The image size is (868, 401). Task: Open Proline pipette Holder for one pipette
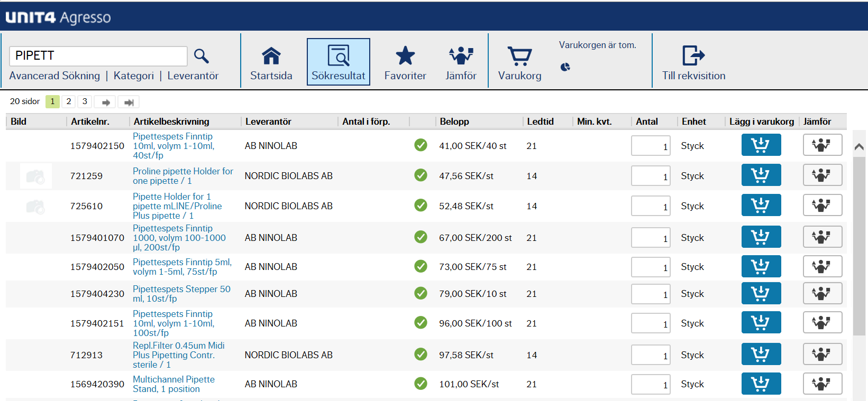(x=183, y=176)
